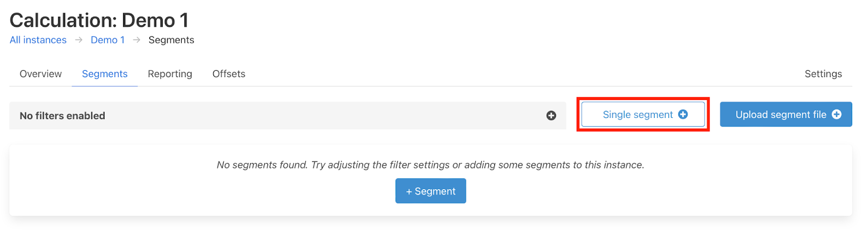Click the arrow after All instances breadcrumb
868x238 pixels.
(79, 40)
